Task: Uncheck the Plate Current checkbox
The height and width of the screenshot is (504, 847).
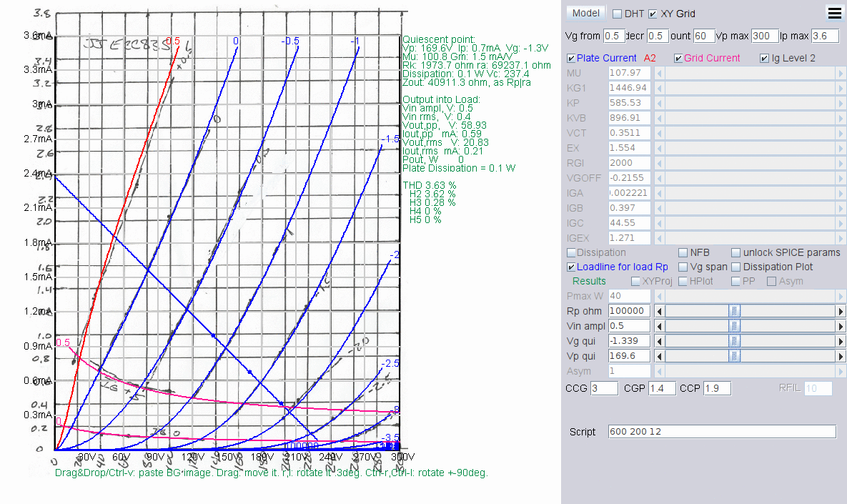Action: point(571,58)
